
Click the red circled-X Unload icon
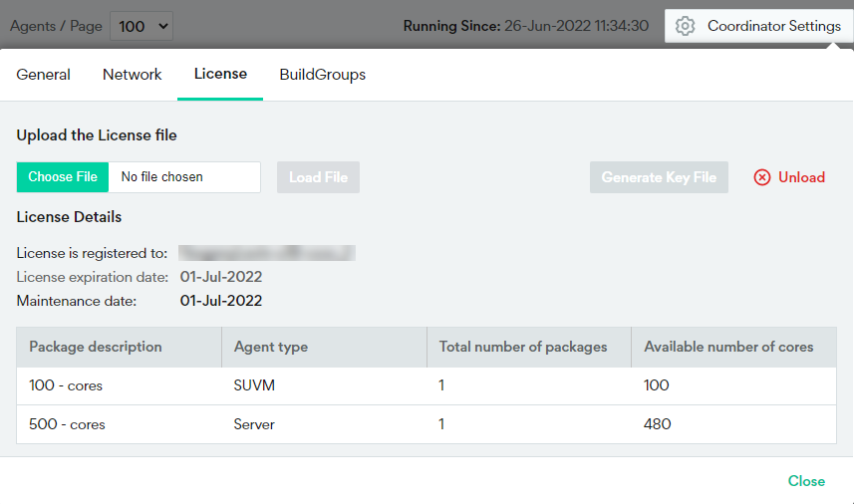[x=762, y=177]
